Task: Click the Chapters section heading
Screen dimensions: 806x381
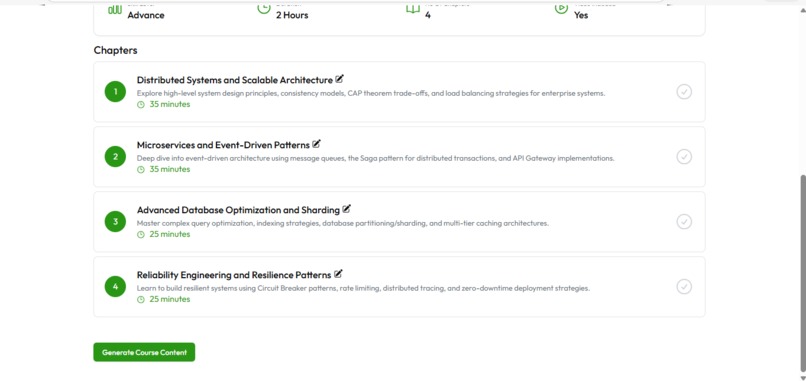Action: tap(115, 50)
